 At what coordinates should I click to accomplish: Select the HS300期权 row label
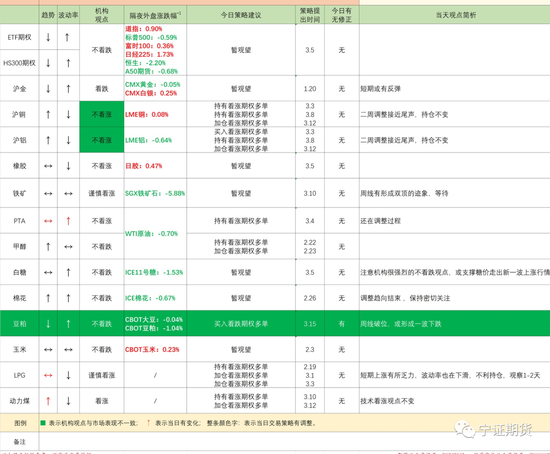19,63
